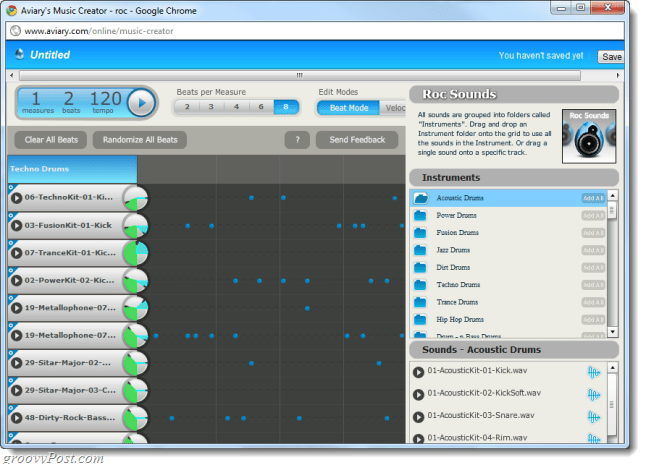The image size is (645, 464).
Task: Set beats per measure to 8
Action: coord(286,107)
